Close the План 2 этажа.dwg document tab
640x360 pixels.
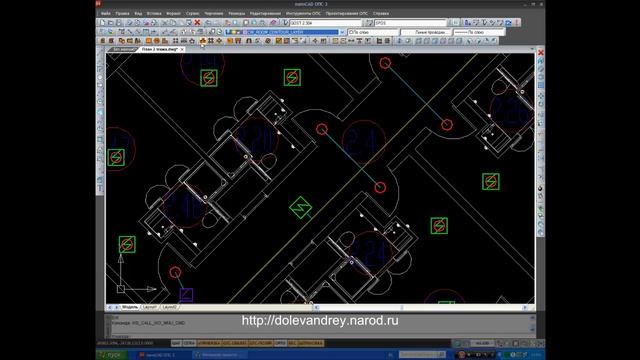[182, 49]
